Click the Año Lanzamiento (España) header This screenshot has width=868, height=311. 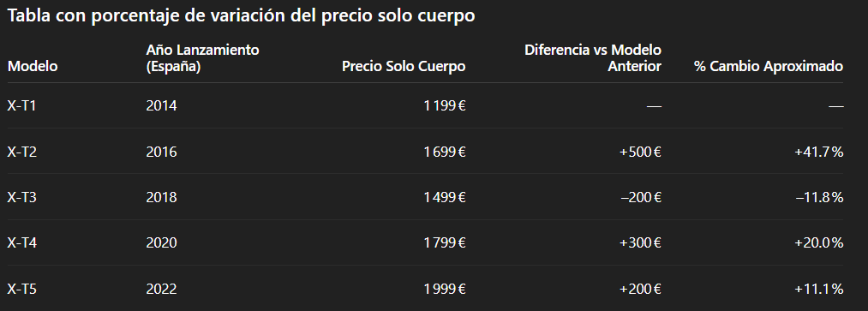(202, 58)
